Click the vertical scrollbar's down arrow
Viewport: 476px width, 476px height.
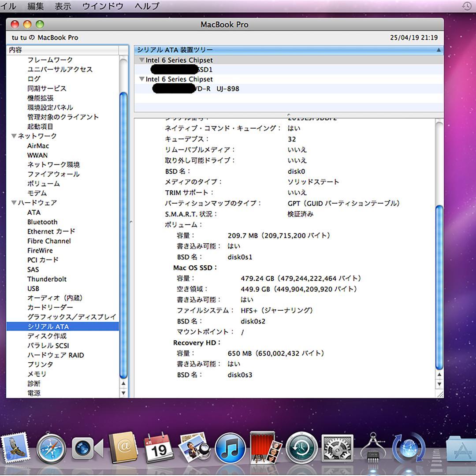pos(438,384)
